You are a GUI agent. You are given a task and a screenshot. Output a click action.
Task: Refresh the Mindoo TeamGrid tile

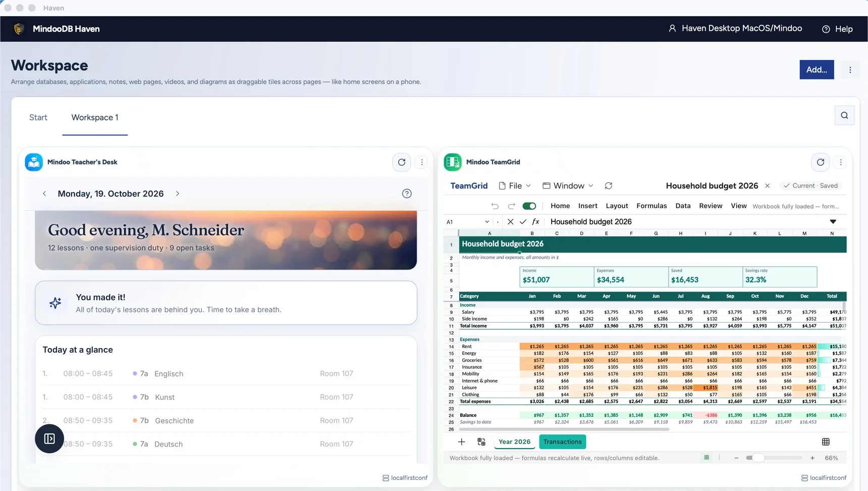pos(821,162)
